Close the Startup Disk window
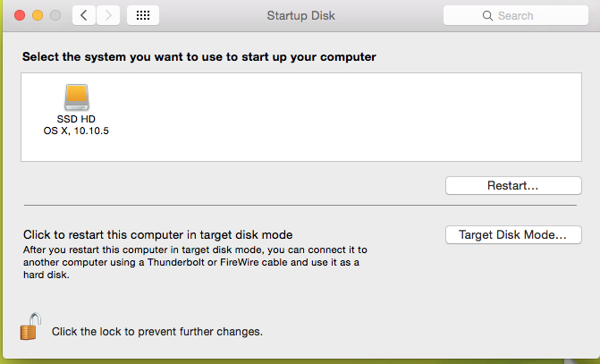600x364 pixels. click(20, 15)
